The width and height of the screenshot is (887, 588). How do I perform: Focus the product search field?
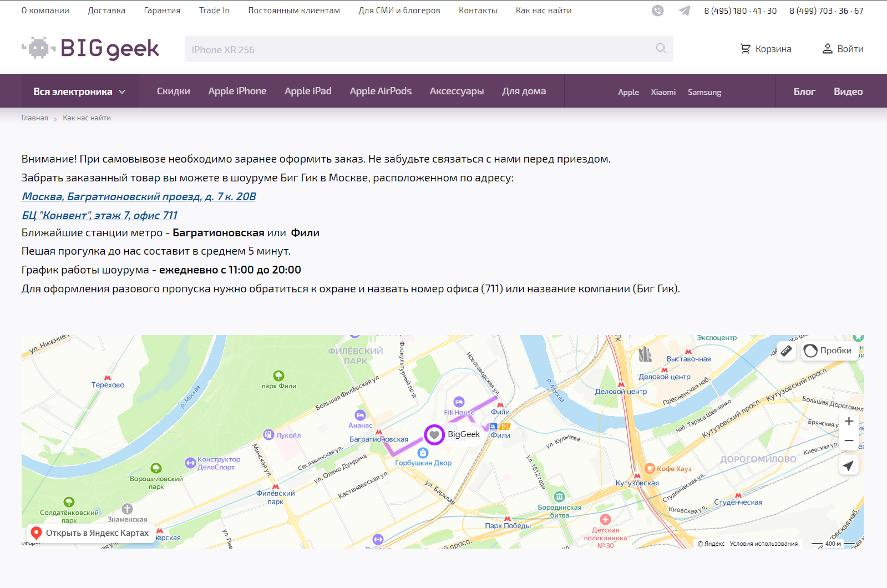(429, 49)
